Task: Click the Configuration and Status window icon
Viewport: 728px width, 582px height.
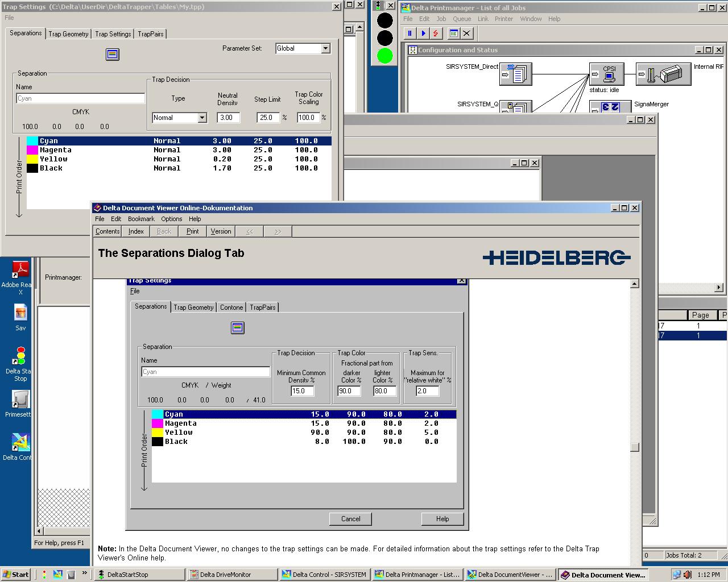Action: pyautogui.click(x=413, y=50)
